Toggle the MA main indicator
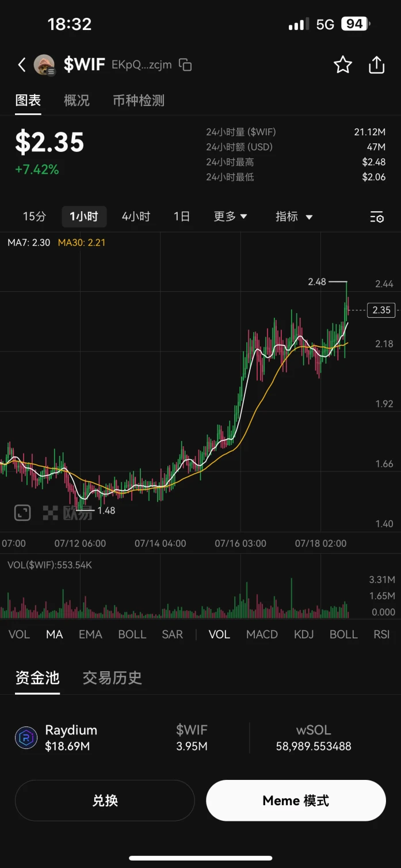Screen dimensions: 401x868 point(55,634)
